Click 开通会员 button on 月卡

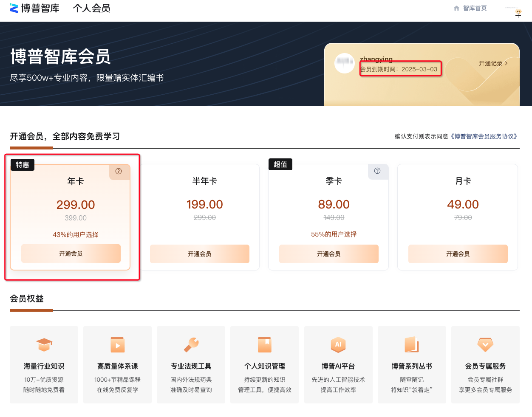click(x=458, y=254)
